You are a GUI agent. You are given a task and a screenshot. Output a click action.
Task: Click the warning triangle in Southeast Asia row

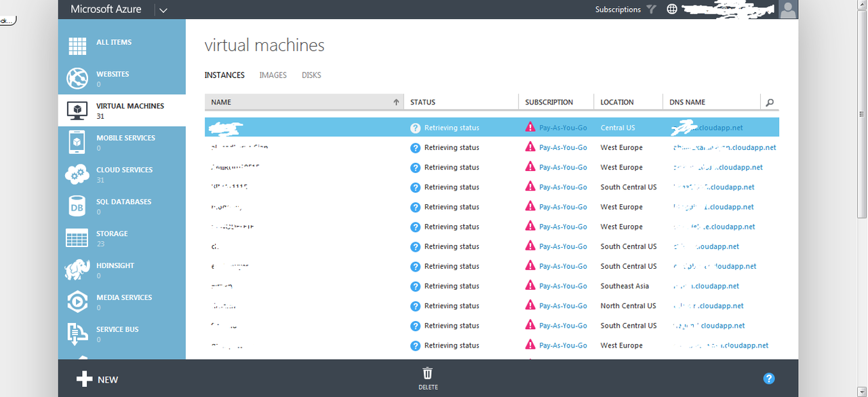tap(530, 286)
